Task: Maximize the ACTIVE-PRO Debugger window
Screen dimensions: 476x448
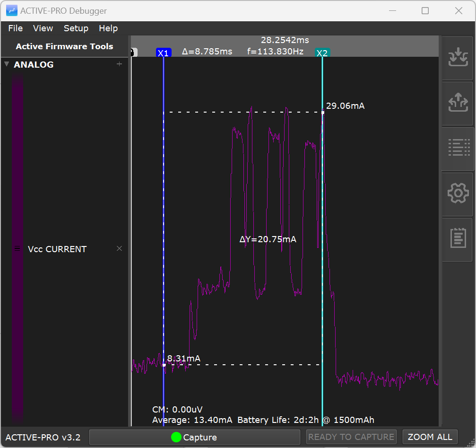Action: coord(425,10)
